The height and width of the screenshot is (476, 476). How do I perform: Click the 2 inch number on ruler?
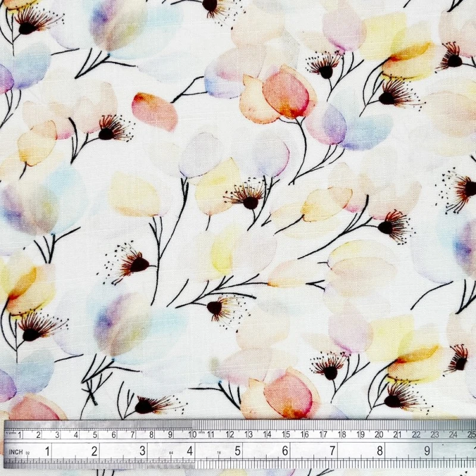coord(95,451)
